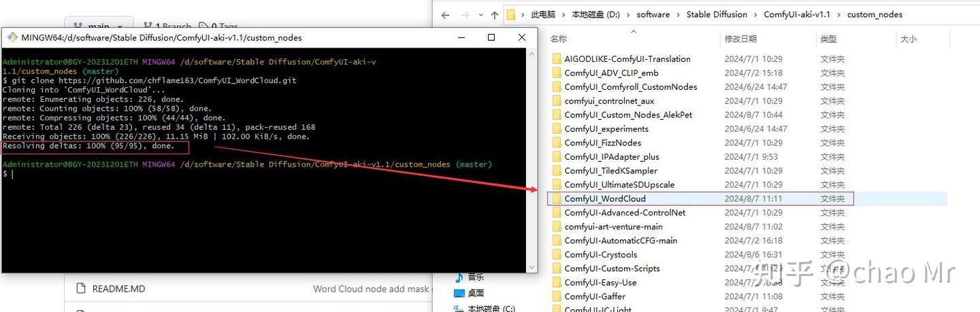Open '音乐' in Explorer navigation pane
Image resolution: width=980 pixels, height=312 pixels.
(476, 277)
